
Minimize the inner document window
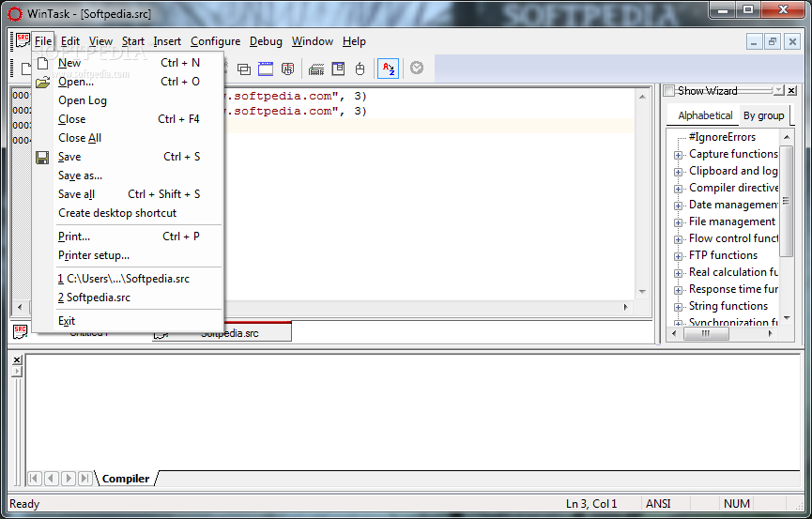pyautogui.click(x=754, y=41)
